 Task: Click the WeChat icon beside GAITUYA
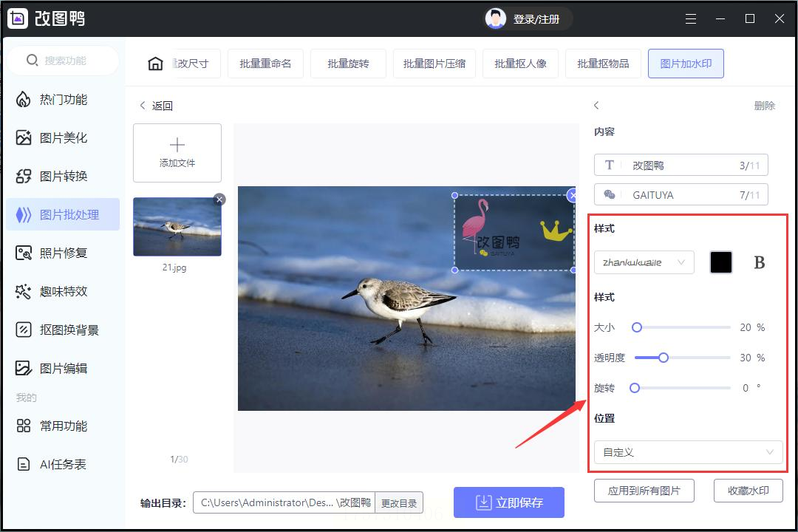(x=609, y=194)
